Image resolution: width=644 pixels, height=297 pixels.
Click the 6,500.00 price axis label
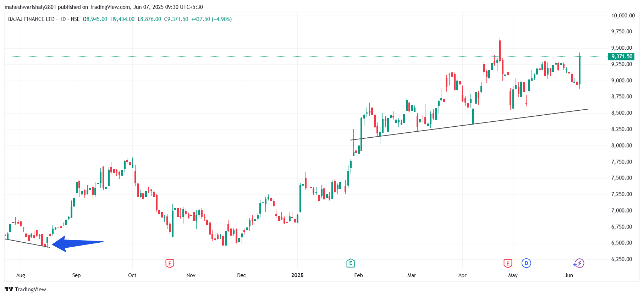tap(622, 243)
